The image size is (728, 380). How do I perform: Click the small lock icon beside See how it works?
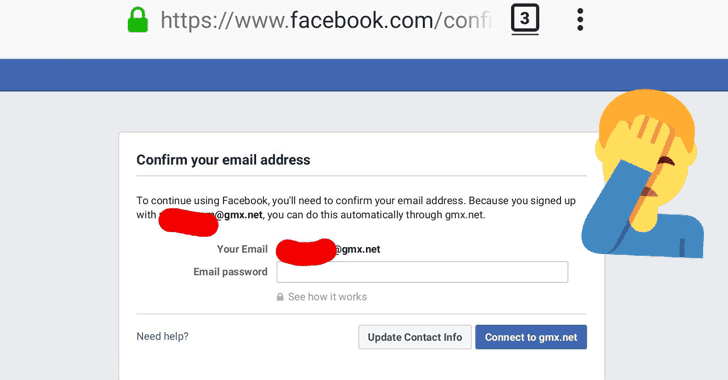(x=280, y=297)
